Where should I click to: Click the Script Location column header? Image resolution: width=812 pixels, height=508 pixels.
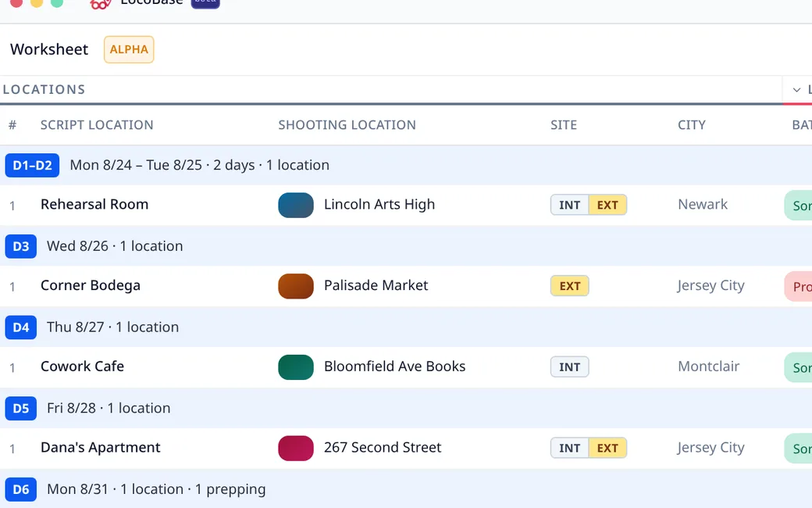point(97,125)
